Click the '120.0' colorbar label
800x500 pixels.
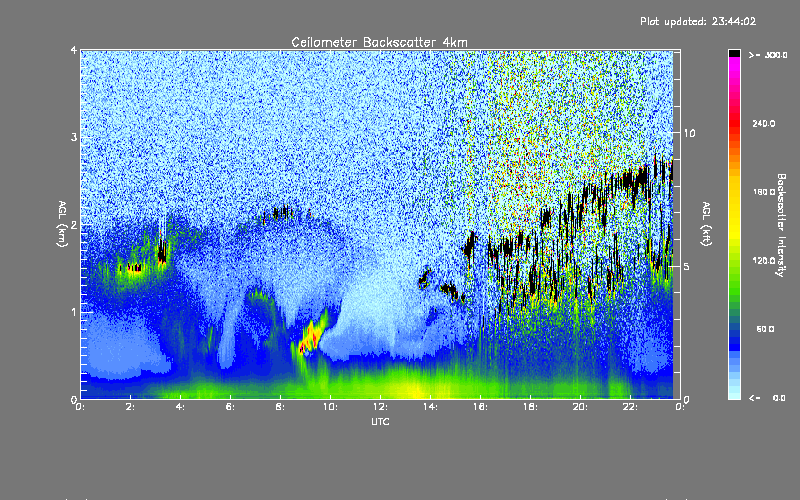(764, 261)
